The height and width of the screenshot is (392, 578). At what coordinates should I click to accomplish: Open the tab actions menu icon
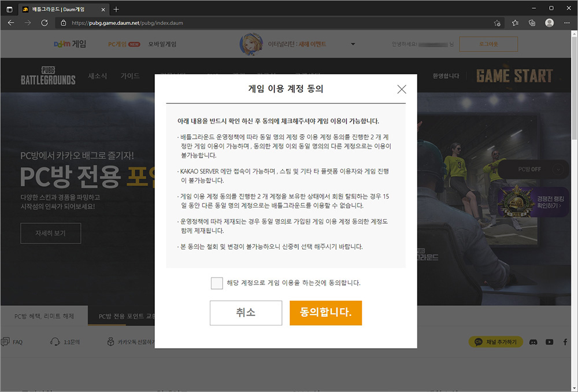click(x=10, y=9)
